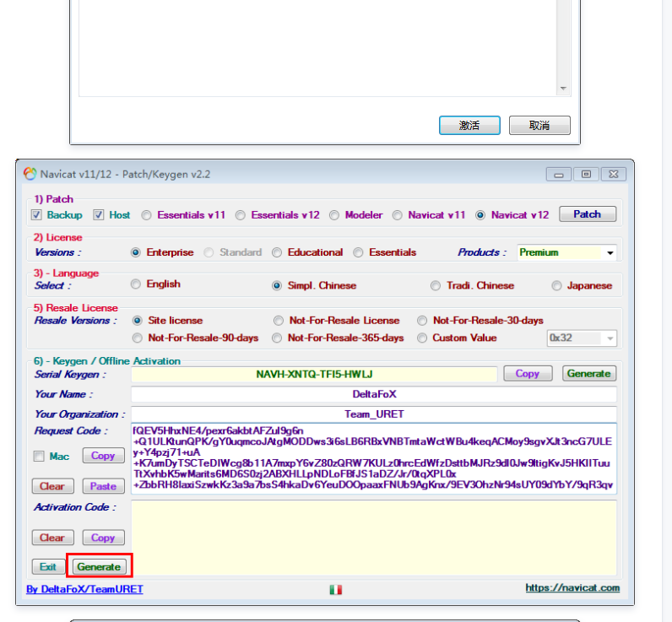
Task: Open By DeltaFoX/TeamURET link
Action: (x=85, y=589)
